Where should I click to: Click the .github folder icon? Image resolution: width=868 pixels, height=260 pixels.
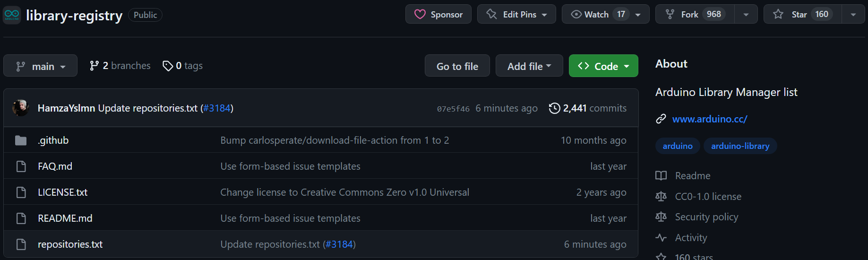pyautogui.click(x=21, y=140)
